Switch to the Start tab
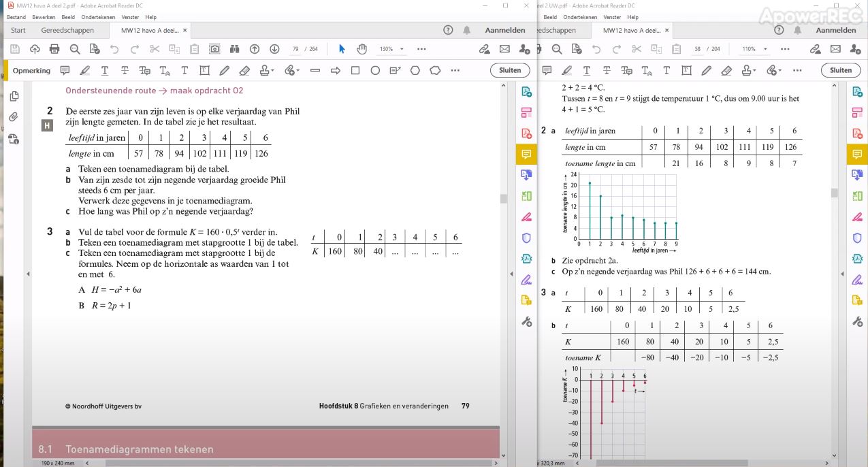This screenshot has width=868, height=467. (18, 30)
